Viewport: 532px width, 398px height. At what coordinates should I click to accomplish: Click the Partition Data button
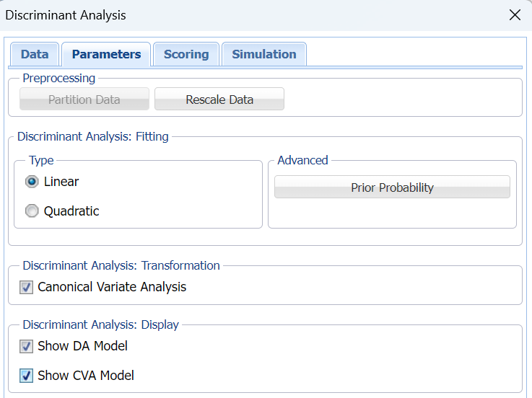(84, 99)
